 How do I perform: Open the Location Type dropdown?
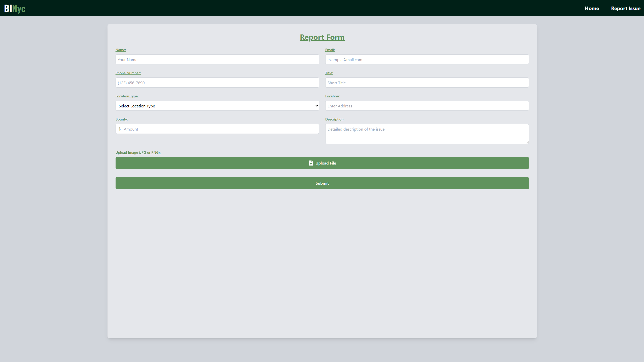(x=217, y=106)
